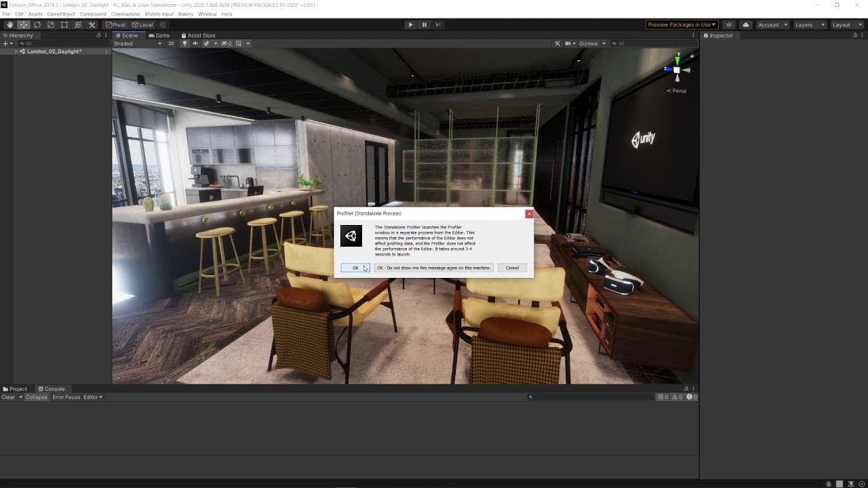Select the Scale tool

[x=50, y=25]
